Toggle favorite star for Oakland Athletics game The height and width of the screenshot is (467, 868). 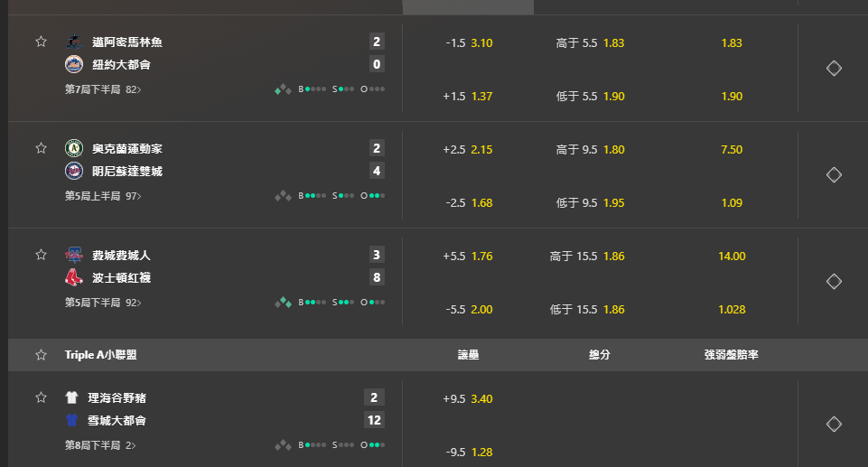(x=41, y=148)
